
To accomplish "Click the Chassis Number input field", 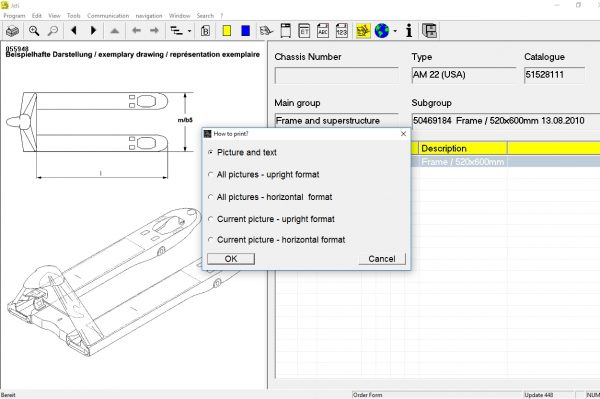I will click(x=336, y=75).
